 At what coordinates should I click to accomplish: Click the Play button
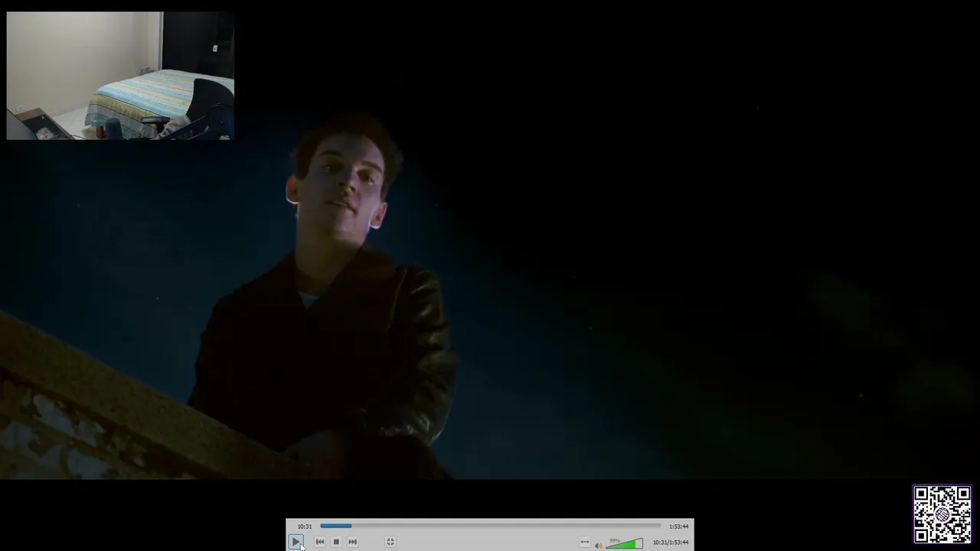click(296, 542)
